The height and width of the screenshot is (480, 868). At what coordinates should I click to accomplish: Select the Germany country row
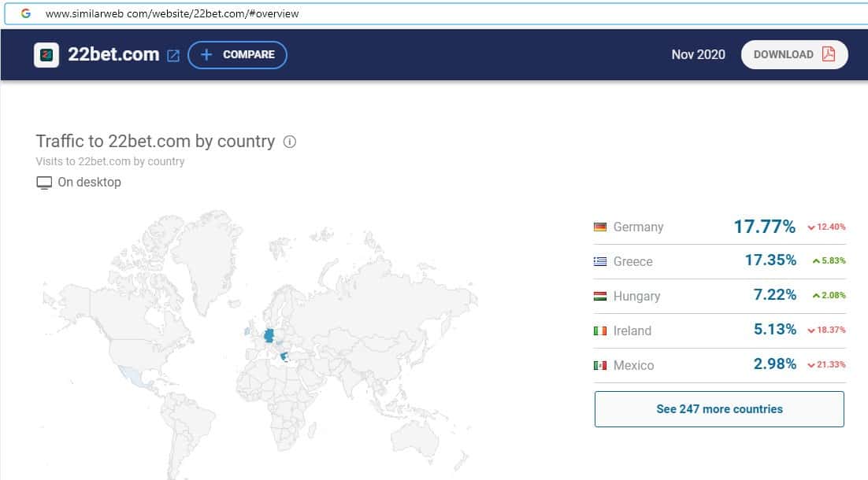pyautogui.click(x=720, y=227)
